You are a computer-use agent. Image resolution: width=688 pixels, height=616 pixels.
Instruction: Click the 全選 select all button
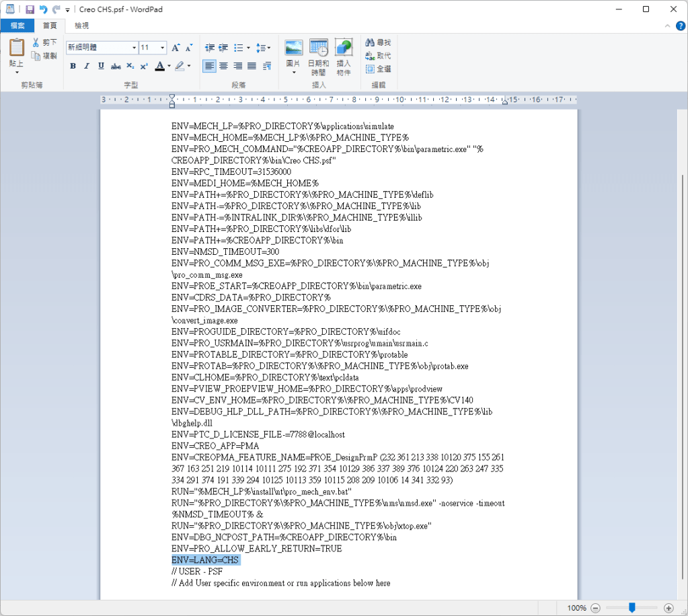click(378, 69)
